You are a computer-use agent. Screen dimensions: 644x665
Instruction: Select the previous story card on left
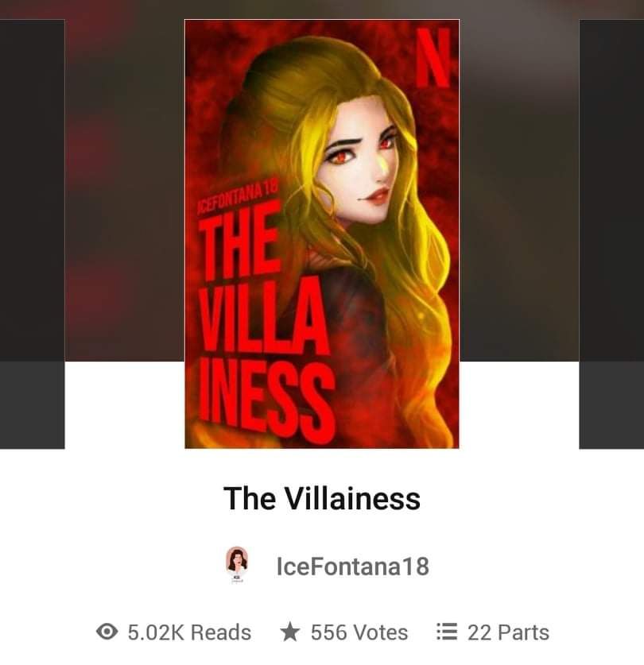tap(33, 234)
